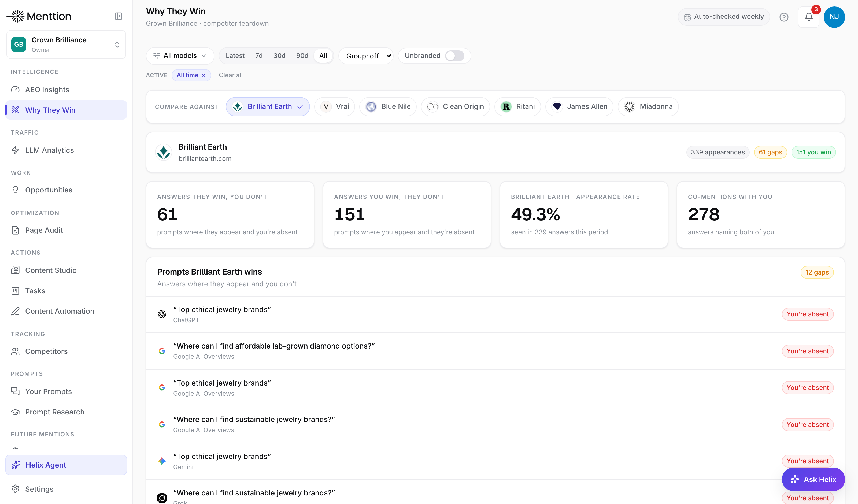Click the Auto-checked weekly button
Image resolution: width=858 pixels, height=504 pixels.
click(723, 17)
